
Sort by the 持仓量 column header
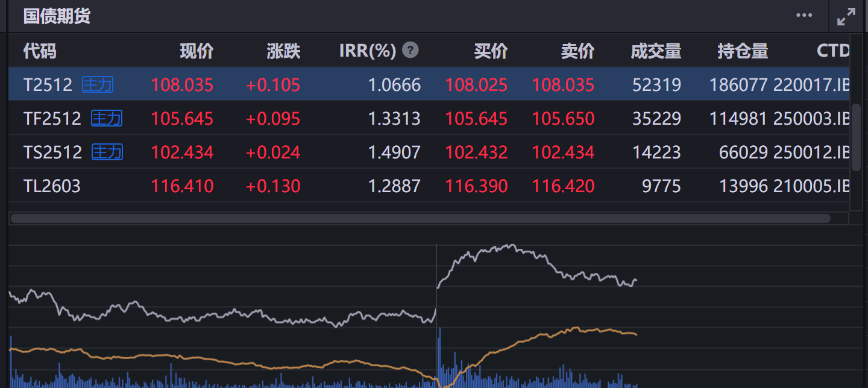pyautogui.click(x=743, y=51)
